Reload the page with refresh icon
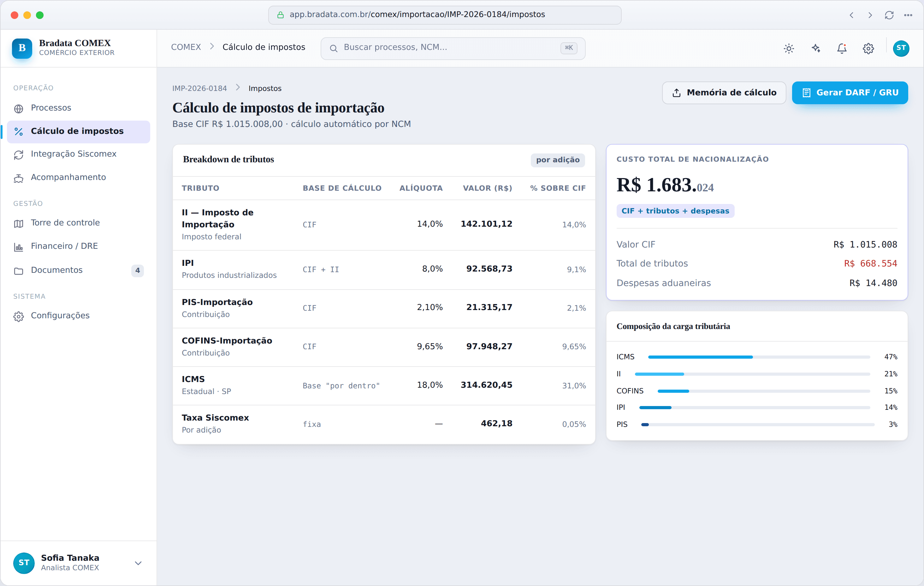Viewport: 924px width, 586px height. pos(889,15)
